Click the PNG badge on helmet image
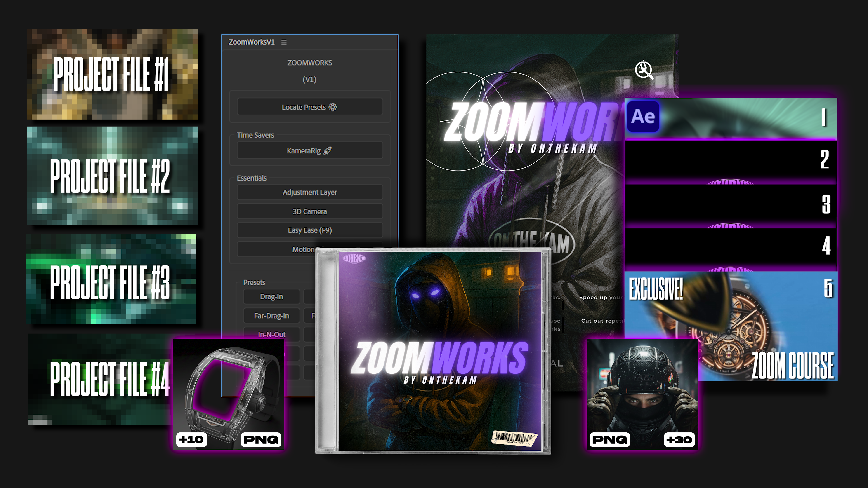 610,439
